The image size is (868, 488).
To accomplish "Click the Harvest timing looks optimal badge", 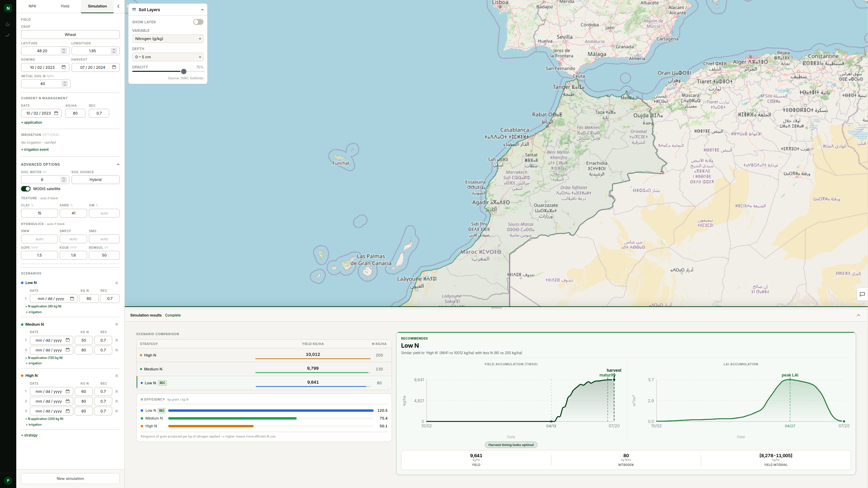I will [511, 445].
